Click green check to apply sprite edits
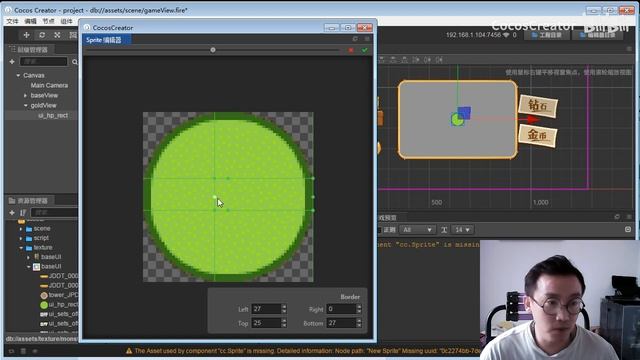Image resolution: width=640 pixels, height=360 pixels. pos(364,50)
